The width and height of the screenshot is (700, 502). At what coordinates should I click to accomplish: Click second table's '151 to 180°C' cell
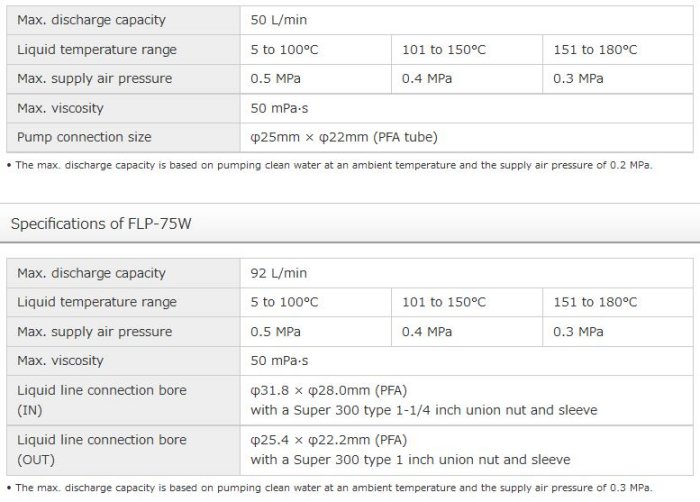594,302
